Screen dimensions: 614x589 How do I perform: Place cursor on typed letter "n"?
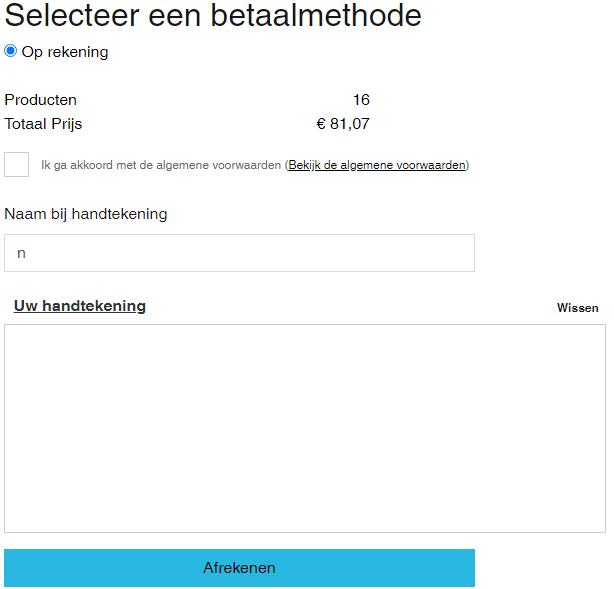pyautogui.click(x=22, y=254)
